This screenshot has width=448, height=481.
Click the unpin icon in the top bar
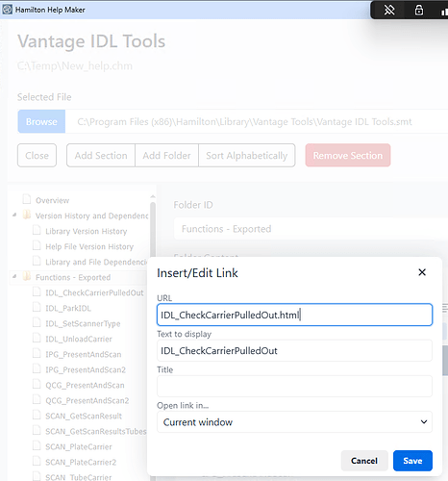389,11
